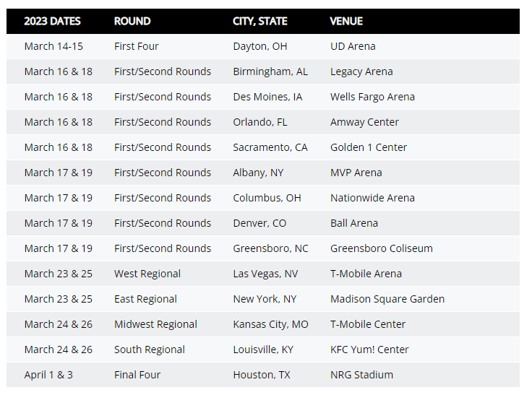Click the UD Arena venue cell
Viewport: 532px width, 395px height.
click(353, 46)
